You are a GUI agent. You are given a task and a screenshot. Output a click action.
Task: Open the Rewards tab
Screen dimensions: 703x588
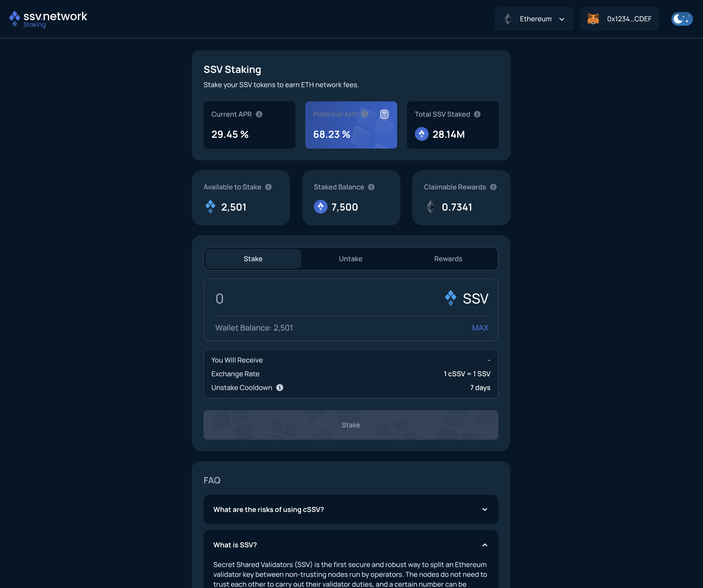pos(448,259)
